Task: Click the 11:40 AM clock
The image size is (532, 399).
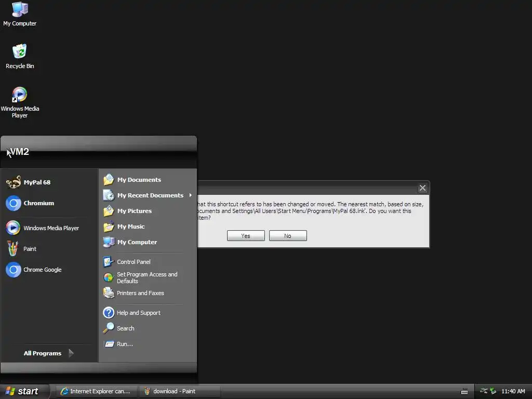Action: tap(513, 391)
